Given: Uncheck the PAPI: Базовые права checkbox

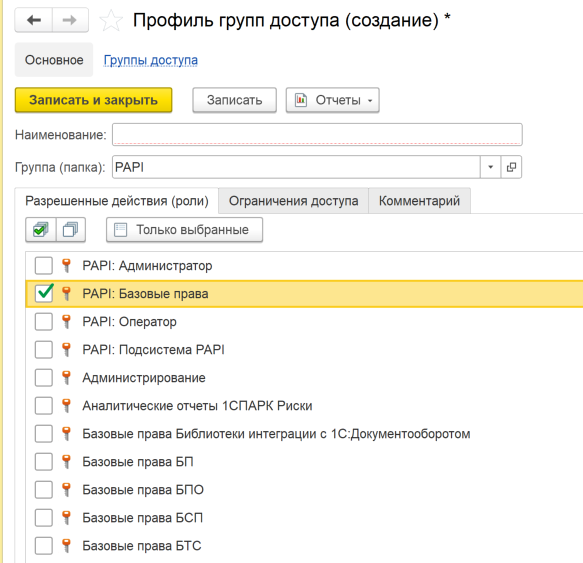Looking at the screenshot, I should (44, 293).
